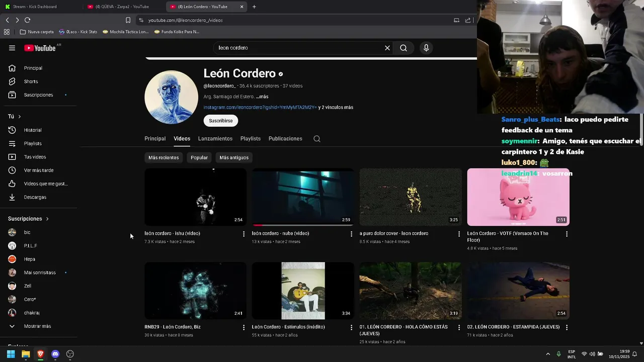This screenshot has width=644, height=362.
Task: Open options for león cordero - nube video
Action: pos(351,234)
